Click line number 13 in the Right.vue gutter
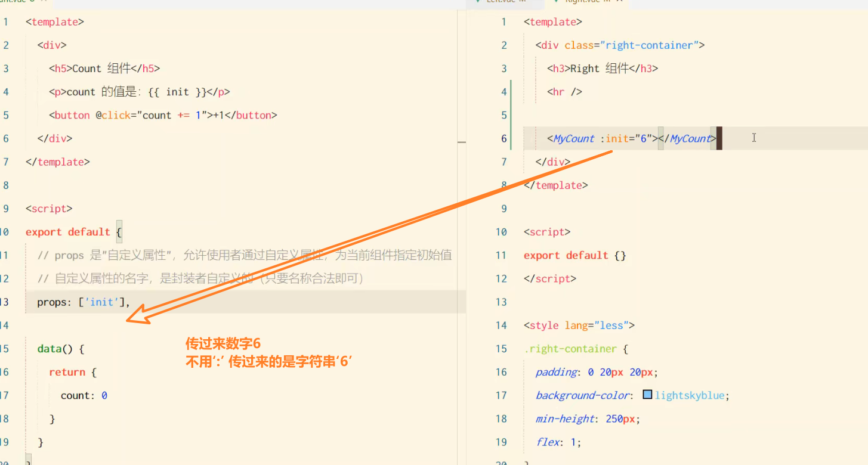The image size is (868, 465). click(x=501, y=302)
